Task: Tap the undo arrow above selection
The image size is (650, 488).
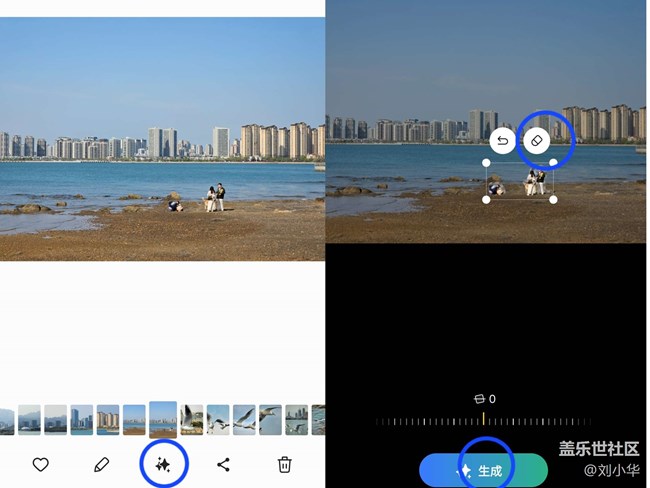Action: click(502, 141)
